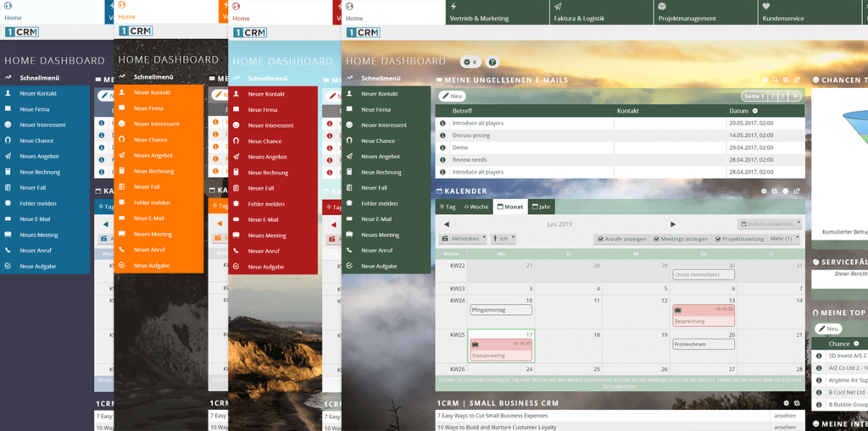Select Neue Chance in blue window sidebar
This screenshot has height=431, width=868.
point(44,141)
